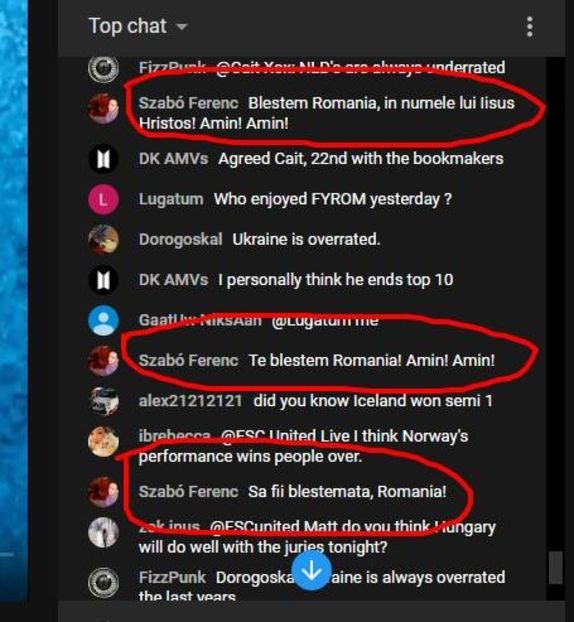Expand the Top chat dropdown arrow
The width and height of the screenshot is (574, 622).
182,27
